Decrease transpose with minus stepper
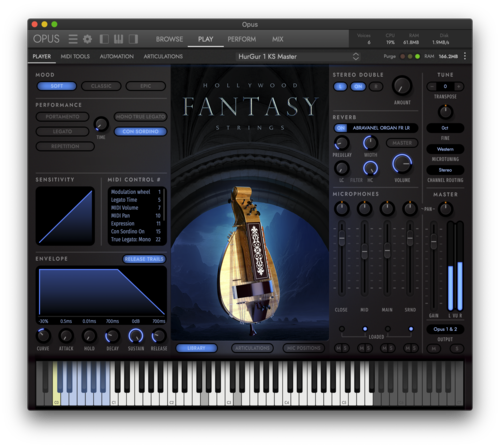The image size is (500, 447). pyautogui.click(x=432, y=86)
